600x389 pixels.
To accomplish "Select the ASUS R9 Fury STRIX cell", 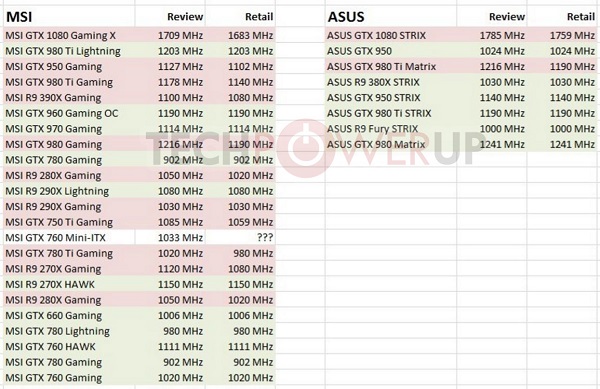I will tap(391, 129).
